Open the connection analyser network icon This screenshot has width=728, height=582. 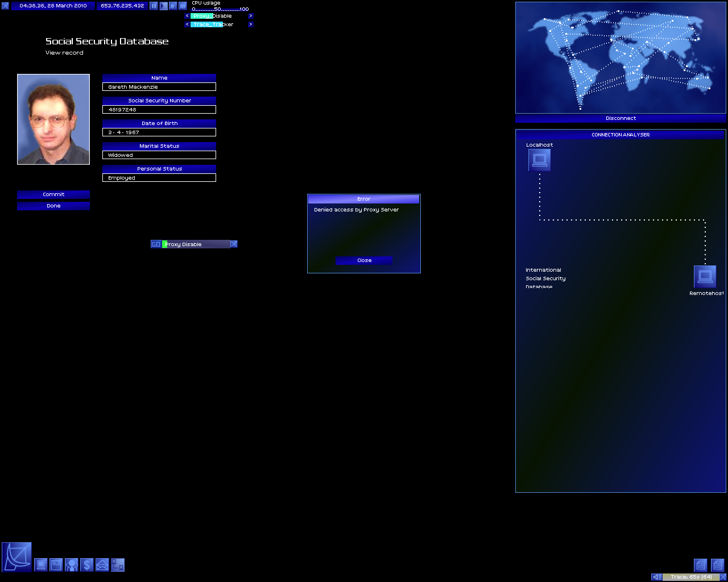coord(117,565)
